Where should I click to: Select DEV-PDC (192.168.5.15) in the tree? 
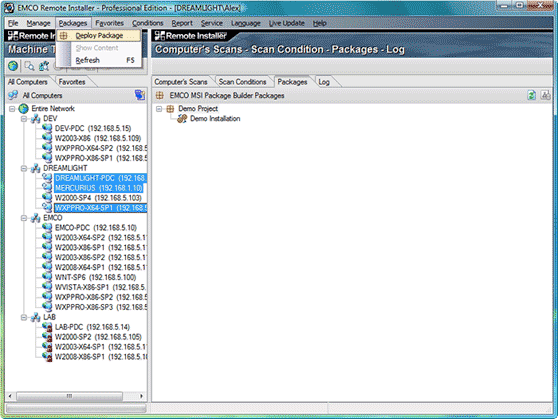point(93,128)
